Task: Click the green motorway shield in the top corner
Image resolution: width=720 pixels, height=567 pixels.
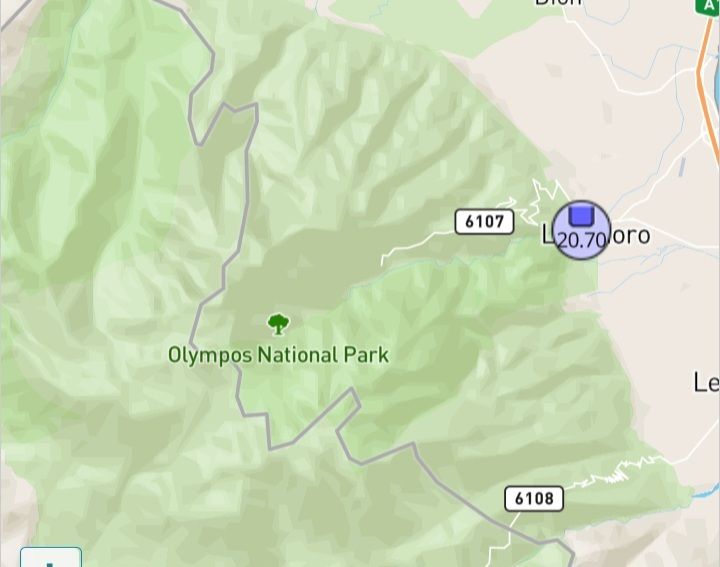Action: pos(709,6)
